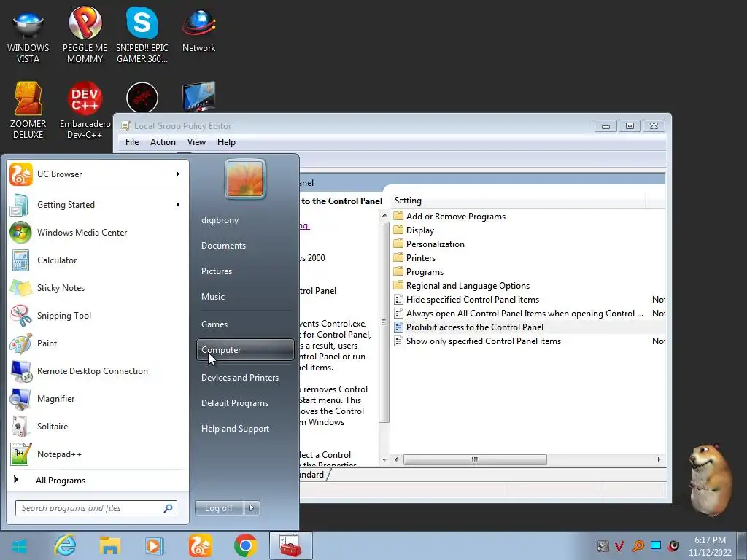747x560 pixels.
Task: Open the Network desktop icon
Action: pos(198,31)
